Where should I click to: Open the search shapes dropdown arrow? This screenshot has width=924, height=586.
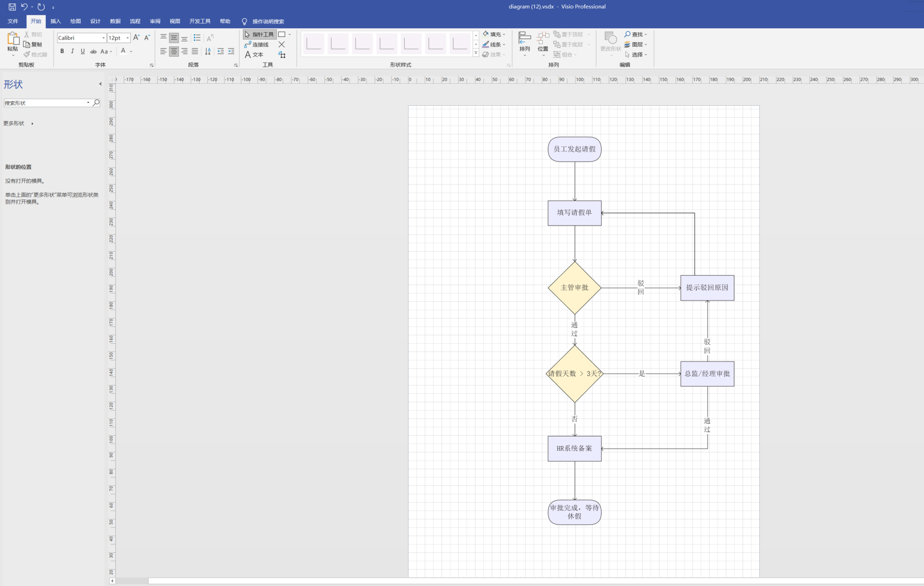(x=88, y=103)
